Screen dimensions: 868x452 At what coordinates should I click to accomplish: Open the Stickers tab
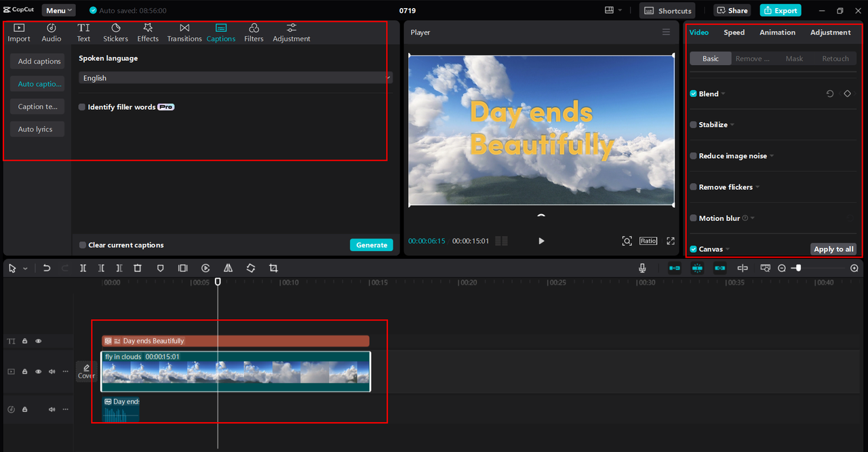pos(115,33)
